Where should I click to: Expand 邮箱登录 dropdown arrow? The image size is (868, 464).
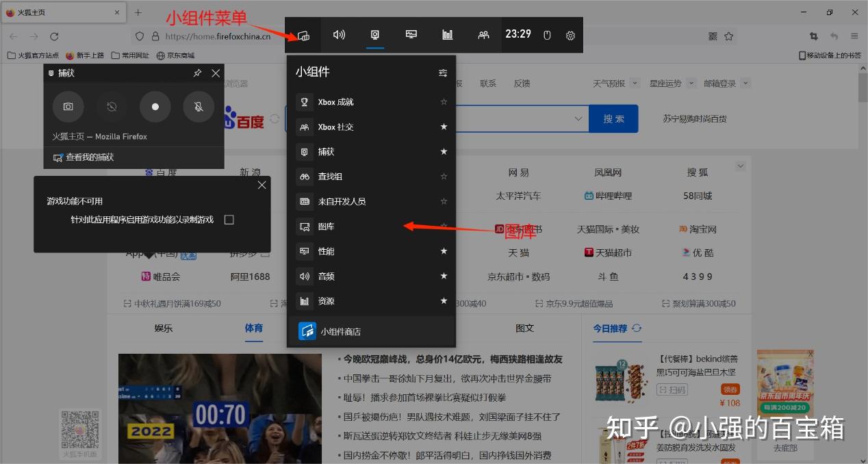pyautogui.click(x=745, y=83)
